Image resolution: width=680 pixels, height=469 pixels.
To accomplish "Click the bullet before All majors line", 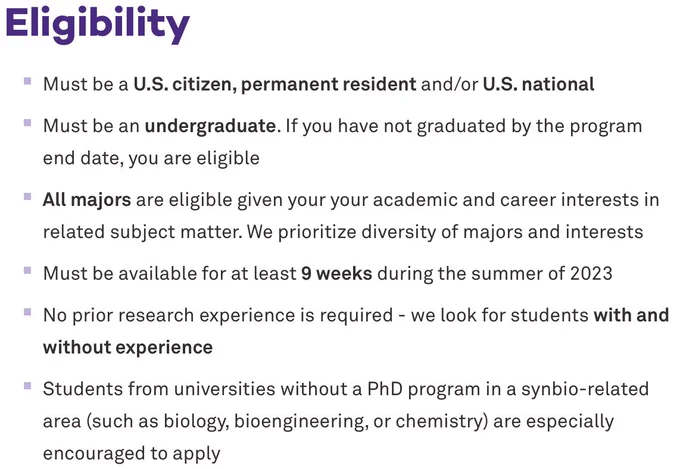I will tap(28, 197).
